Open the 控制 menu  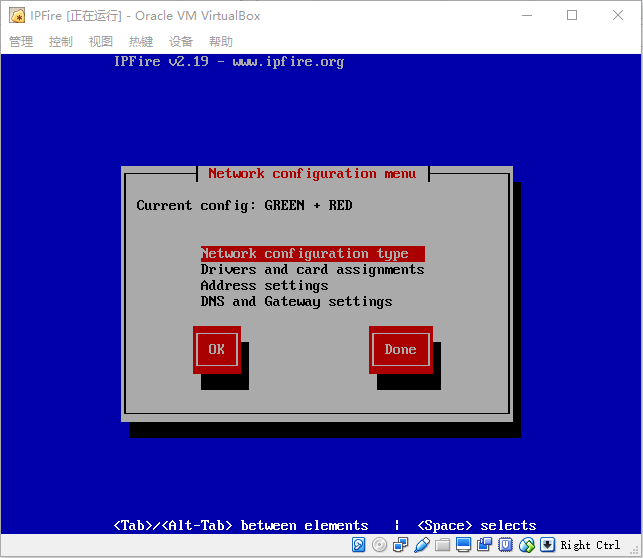(x=61, y=41)
